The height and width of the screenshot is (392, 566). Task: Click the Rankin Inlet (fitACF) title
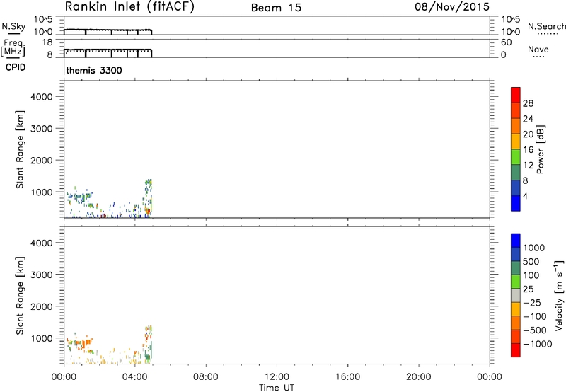click(129, 6)
